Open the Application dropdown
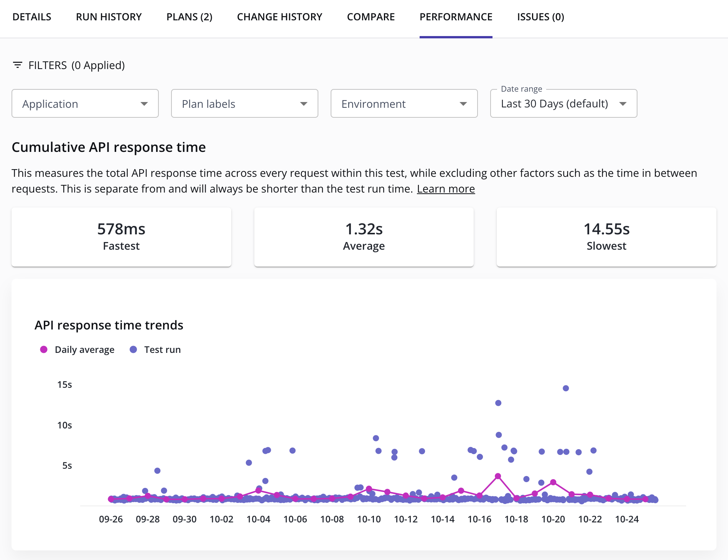This screenshot has height=560, width=728. [x=85, y=104]
